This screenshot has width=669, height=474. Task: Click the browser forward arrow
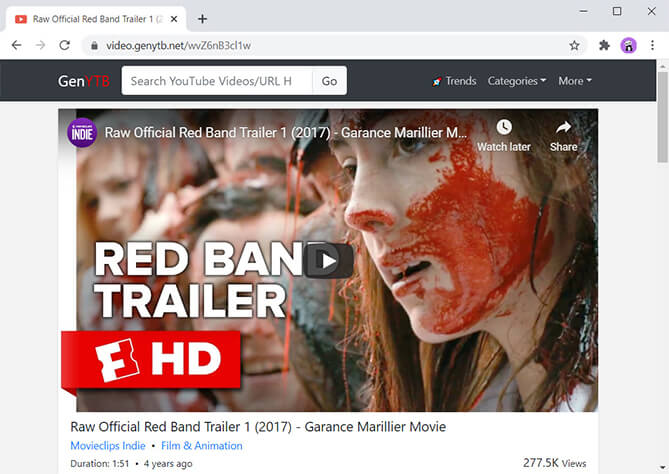tap(41, 45)
